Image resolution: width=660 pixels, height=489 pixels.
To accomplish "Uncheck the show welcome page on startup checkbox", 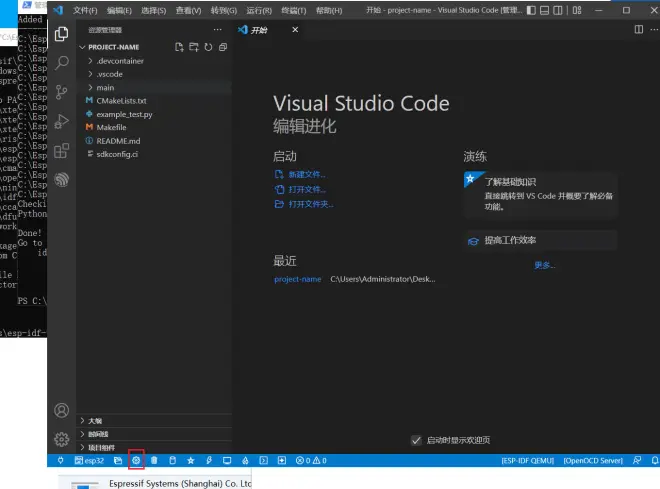I will [416, 440].
